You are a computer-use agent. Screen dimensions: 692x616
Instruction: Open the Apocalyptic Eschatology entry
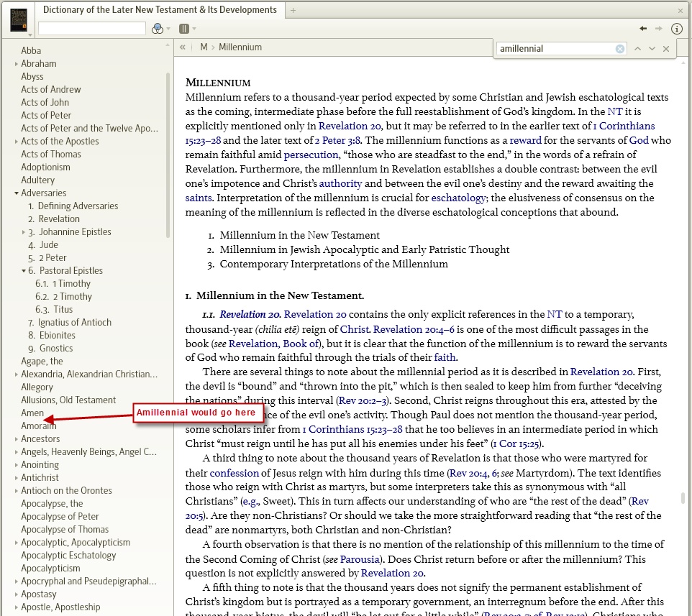point(68,556)
